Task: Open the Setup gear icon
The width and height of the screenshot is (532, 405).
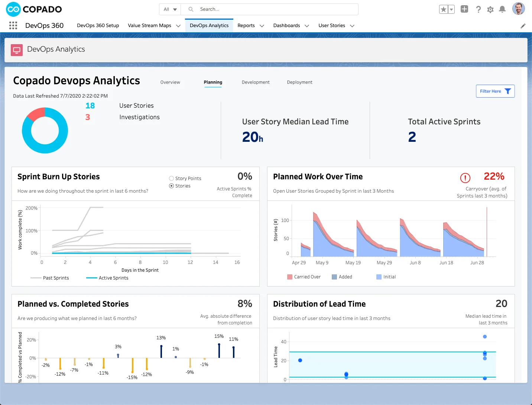Action: (x=490, y=9)
